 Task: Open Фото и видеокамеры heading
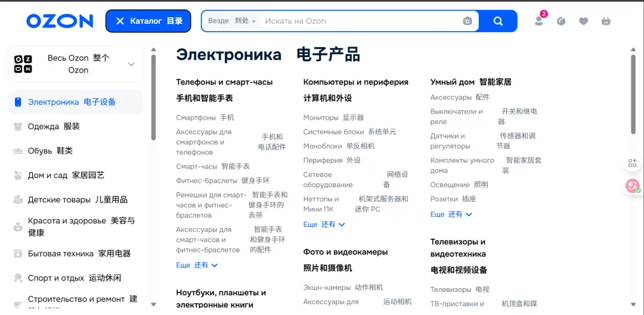pyautogui.click(x=345, y=252)
